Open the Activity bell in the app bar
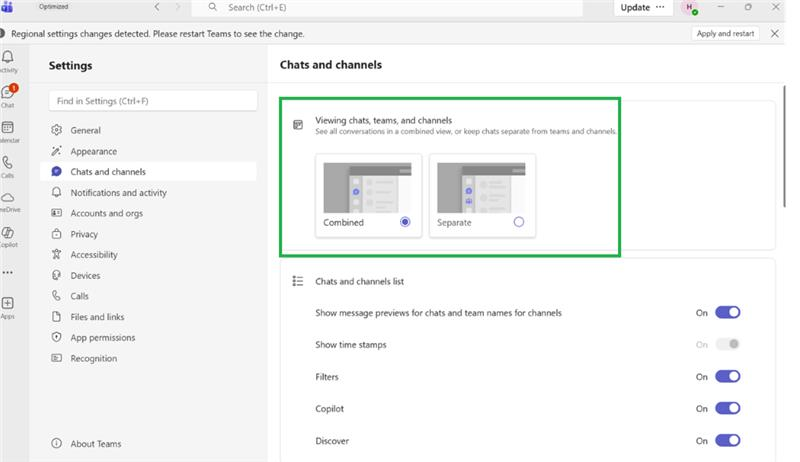 pyautogui.click(x=8, y=57)
